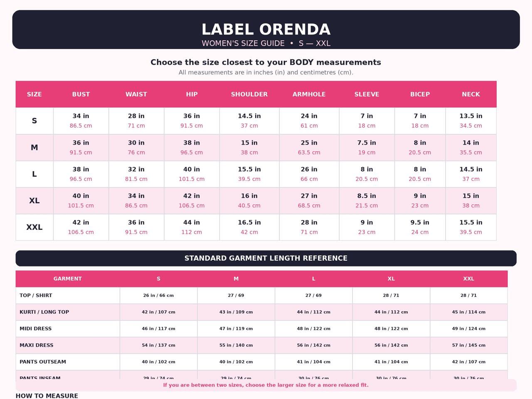
Task: Click the ARMHOLE column header
Action: (x=309, y=94)
